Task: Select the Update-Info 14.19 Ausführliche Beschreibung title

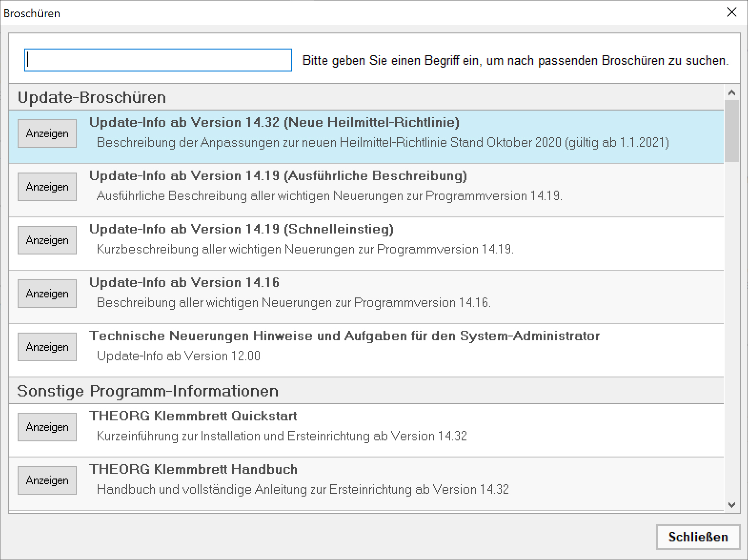Action: coord(278,176)
